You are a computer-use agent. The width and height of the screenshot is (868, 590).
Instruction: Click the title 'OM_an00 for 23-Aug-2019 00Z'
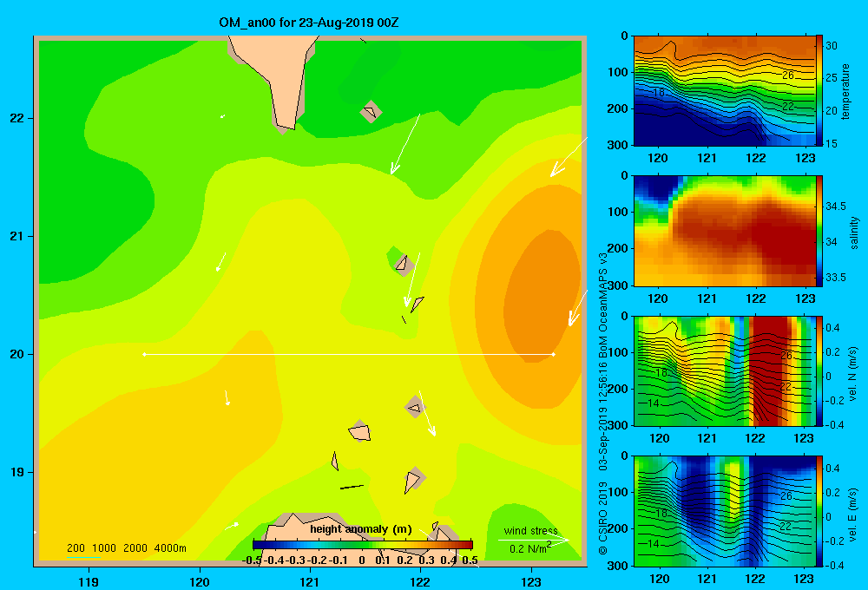click(309, 23)
